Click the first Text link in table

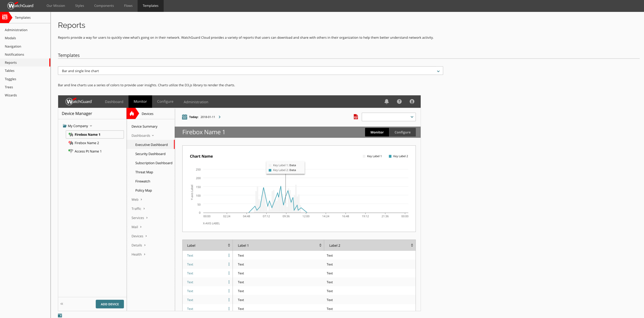tap(190, 256)
